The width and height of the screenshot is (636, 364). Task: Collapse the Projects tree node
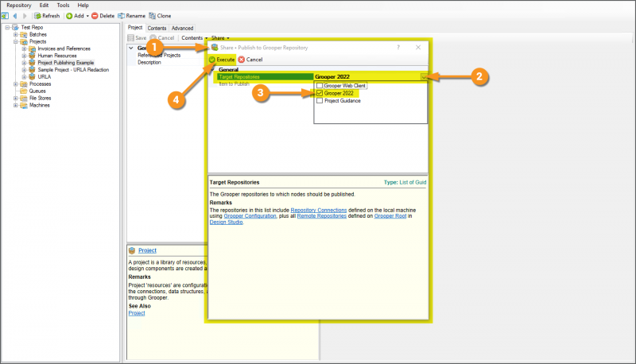click(x=16, y=42)
